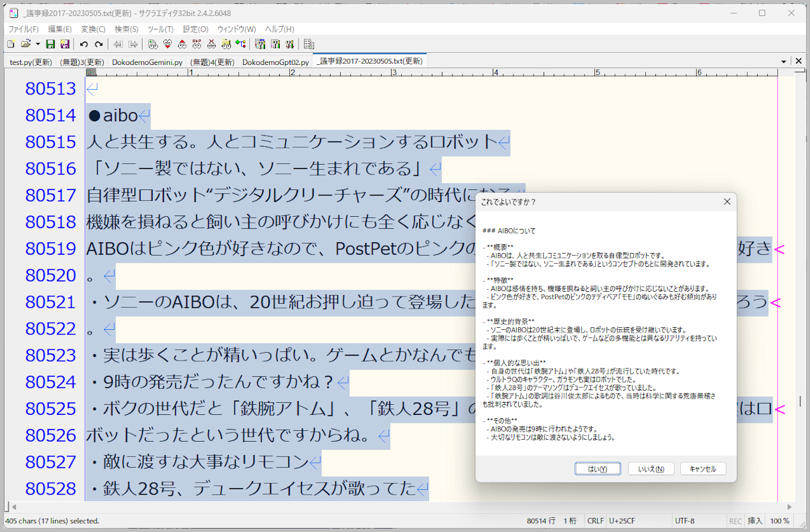
Task: Expand the dropdown arrow beside Open icon
Action: (x=37, y=44)
